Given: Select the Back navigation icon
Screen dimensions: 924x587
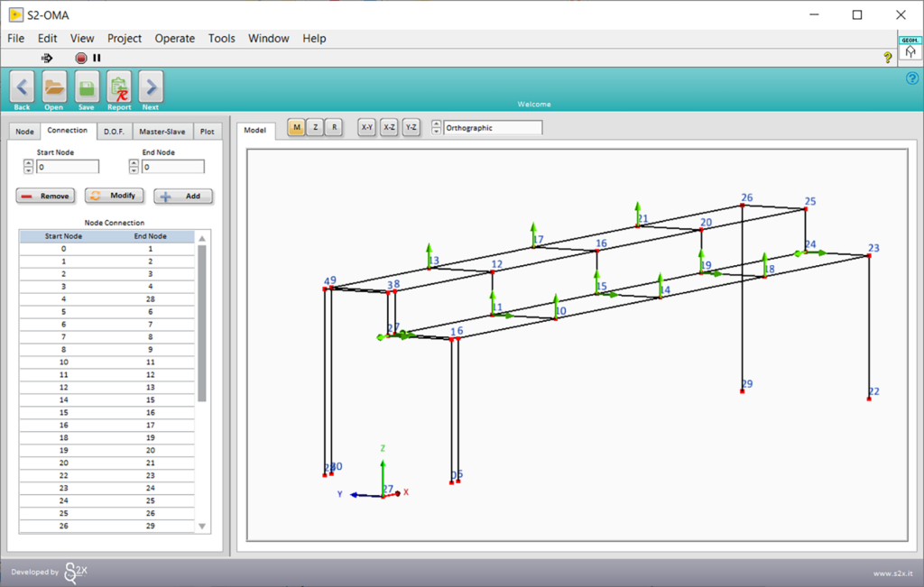Looking at the screenshot, I should pos(21,87).
